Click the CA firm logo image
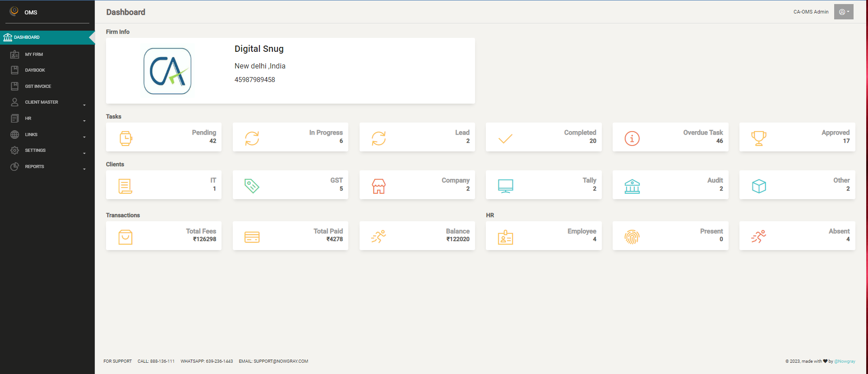This screenshot has height=374, width=868. (167, 71)
